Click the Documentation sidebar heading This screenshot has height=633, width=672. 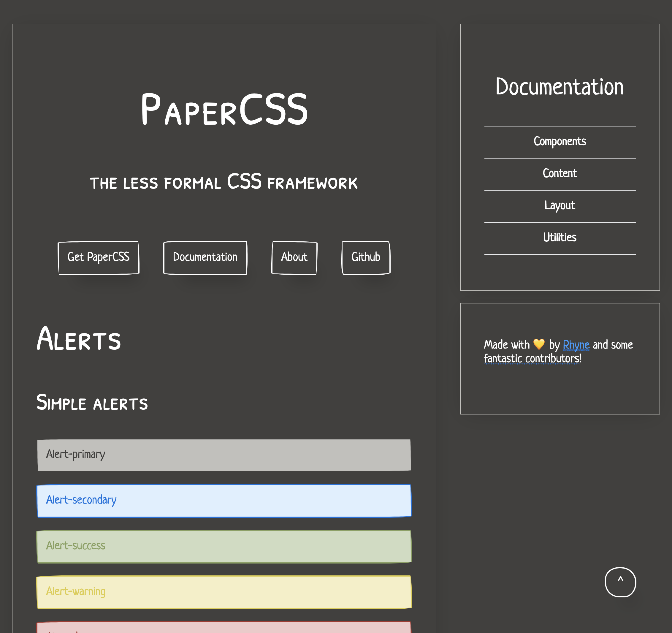point(560,87)
